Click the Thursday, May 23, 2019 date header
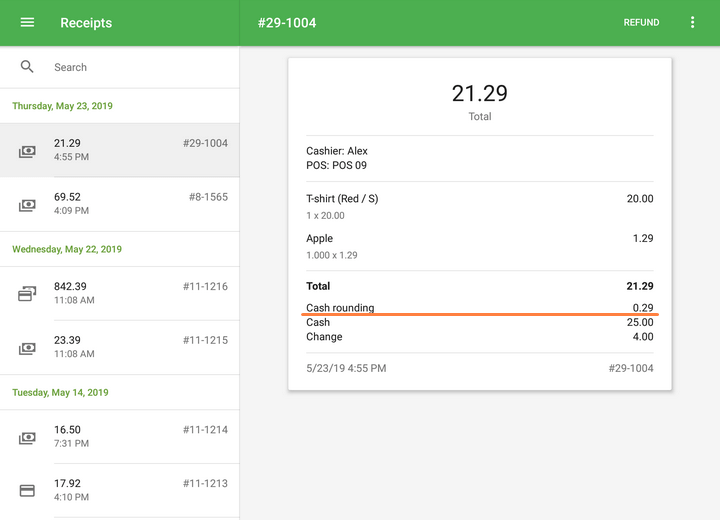This screenshot has width=720, height=520. pyautogui.click(x=62, y=106)
